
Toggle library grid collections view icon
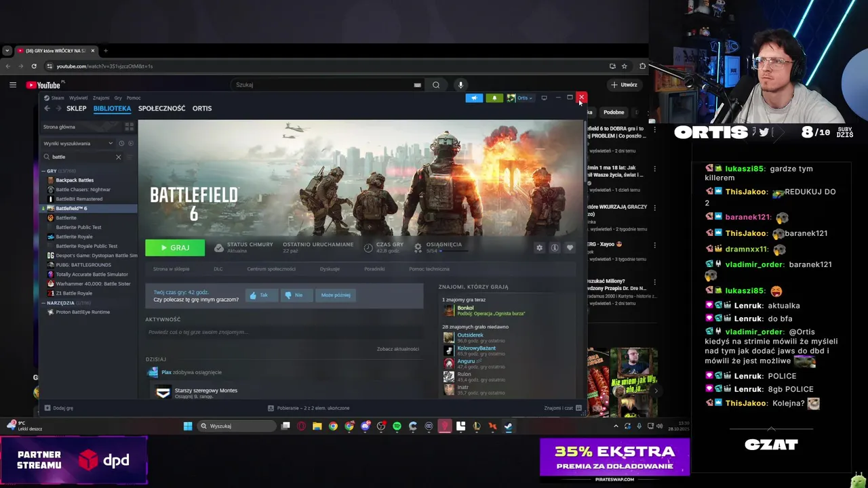click(x=129, y=127)
